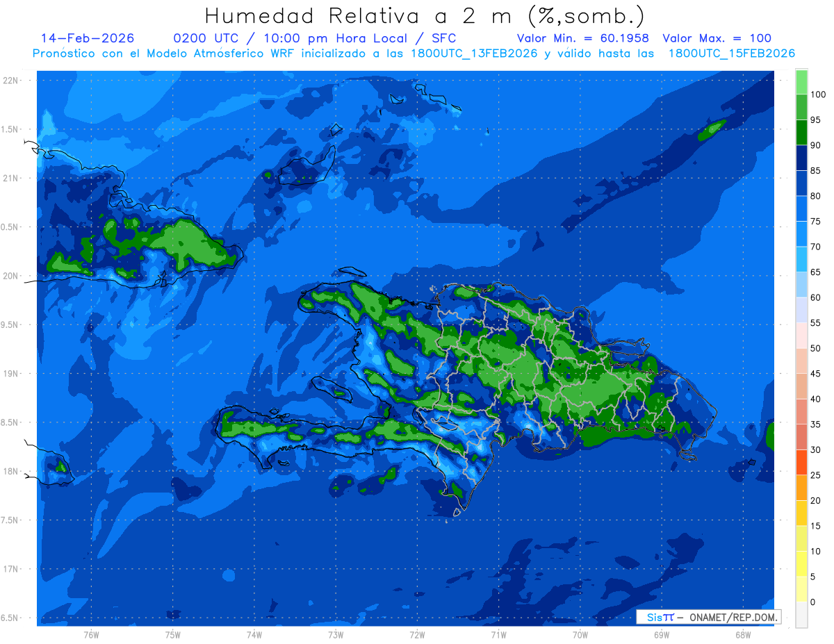This screenshot has width=834, height=644.
Task: Click the latitude axis label '9.5N'
Action: pyautogui.click(x=10, y=324)
